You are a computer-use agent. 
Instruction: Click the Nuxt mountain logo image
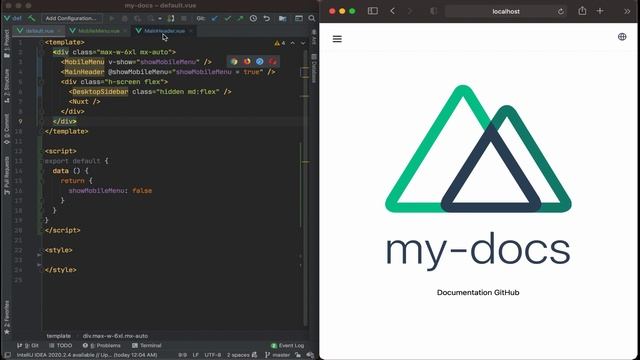478,149
